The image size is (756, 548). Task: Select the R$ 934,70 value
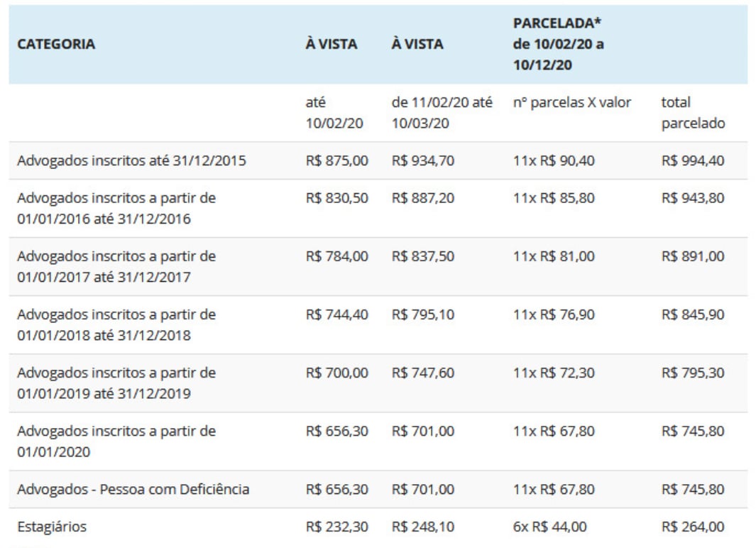(x=422, y=160)
